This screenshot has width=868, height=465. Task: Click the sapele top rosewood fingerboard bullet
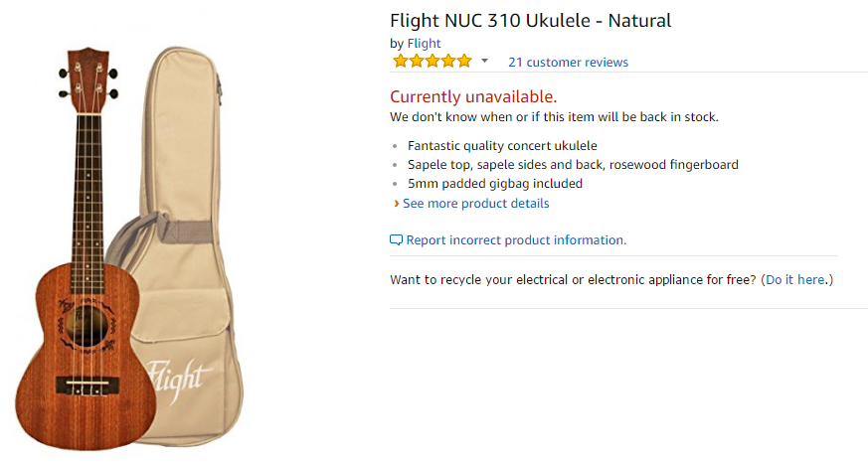(573, 165)
